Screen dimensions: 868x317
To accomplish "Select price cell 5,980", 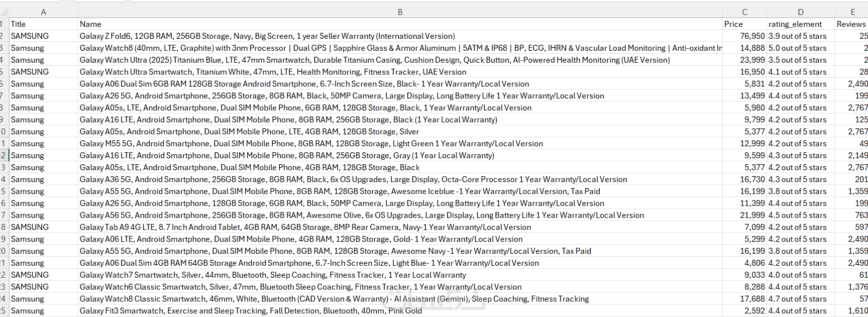I will pyautogui.click(x=745, y=107).
